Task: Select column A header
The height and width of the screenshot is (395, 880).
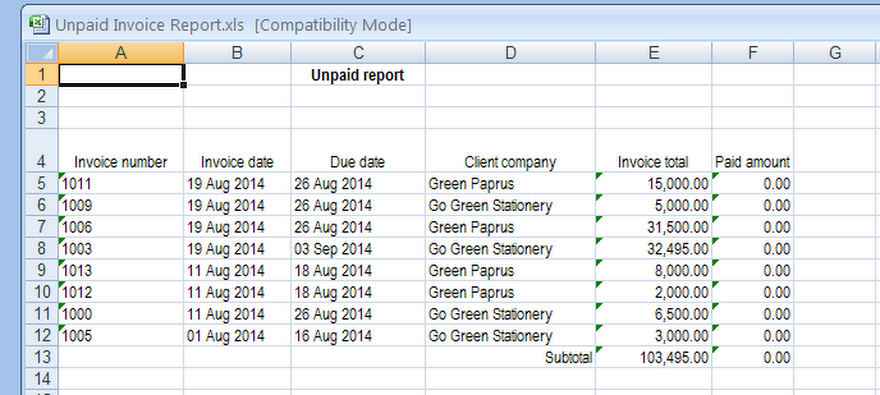Action: (121, 53)
